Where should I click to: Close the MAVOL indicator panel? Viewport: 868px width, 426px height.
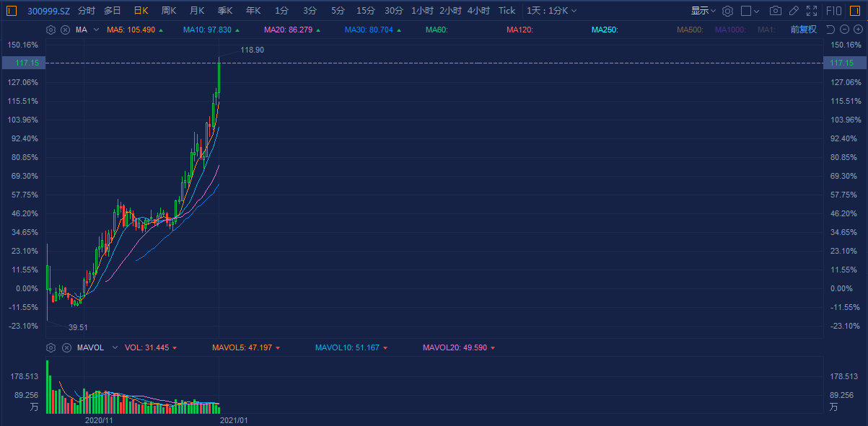[65, 347]
